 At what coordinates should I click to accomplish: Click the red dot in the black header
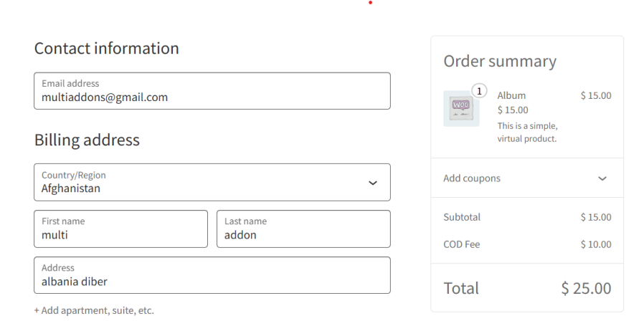click(371, 3)
